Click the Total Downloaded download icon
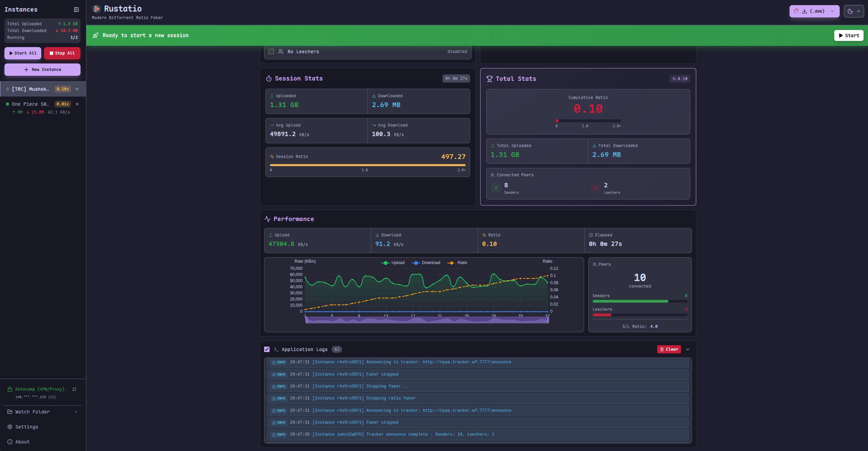The width and height of the screenshot is (868, 451). pyautogui.click(x=594, y=146)
